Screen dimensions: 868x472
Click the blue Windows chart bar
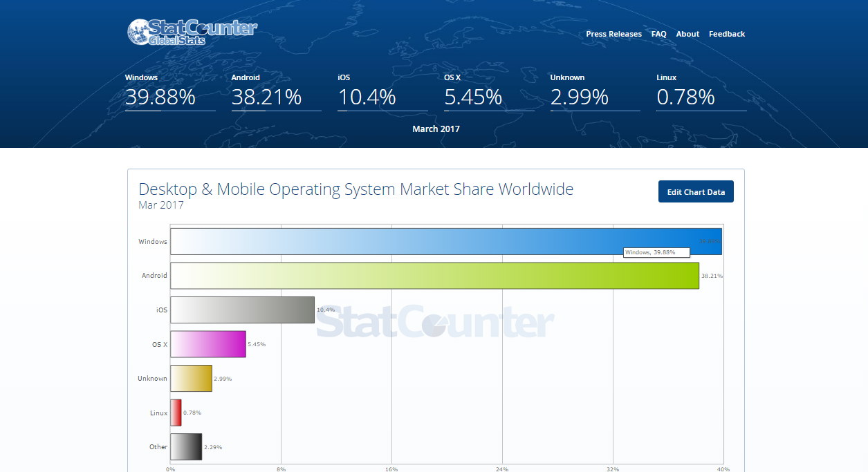[x=446, y=241]
